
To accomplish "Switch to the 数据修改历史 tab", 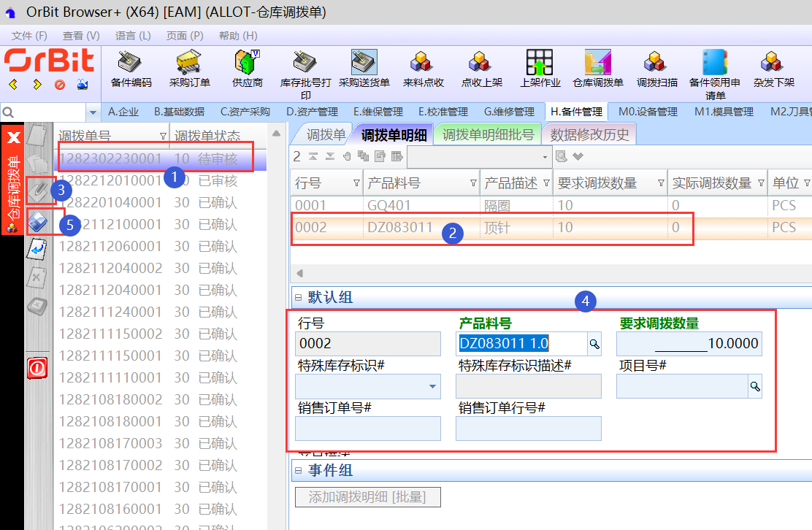I will (589, 135).
